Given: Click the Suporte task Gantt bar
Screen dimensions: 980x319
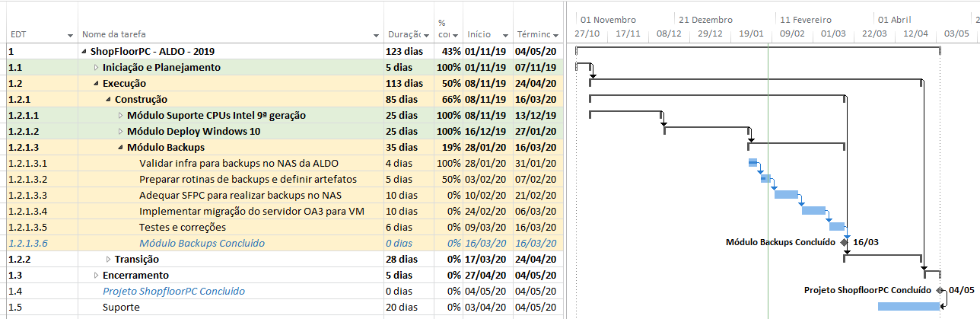Looking at the screenshot, I should 909,306.
